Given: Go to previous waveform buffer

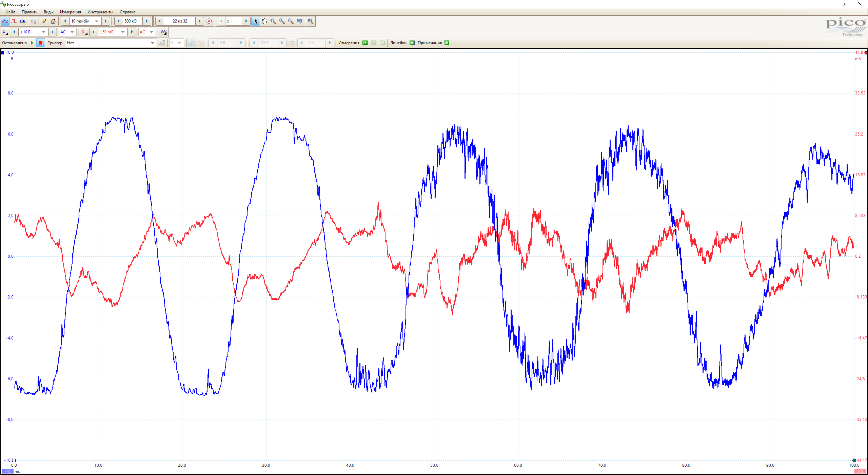Looking at the screenshot, I should coord(160,21).
